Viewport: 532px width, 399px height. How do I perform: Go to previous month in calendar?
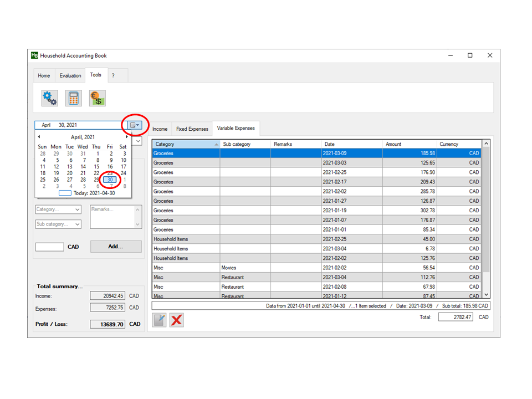39,136
